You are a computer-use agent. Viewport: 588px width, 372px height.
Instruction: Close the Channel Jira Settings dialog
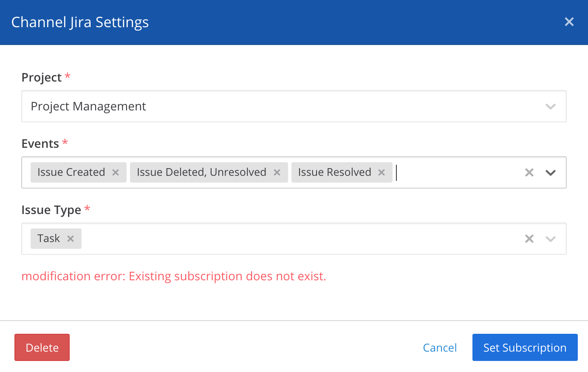(569, 22)
